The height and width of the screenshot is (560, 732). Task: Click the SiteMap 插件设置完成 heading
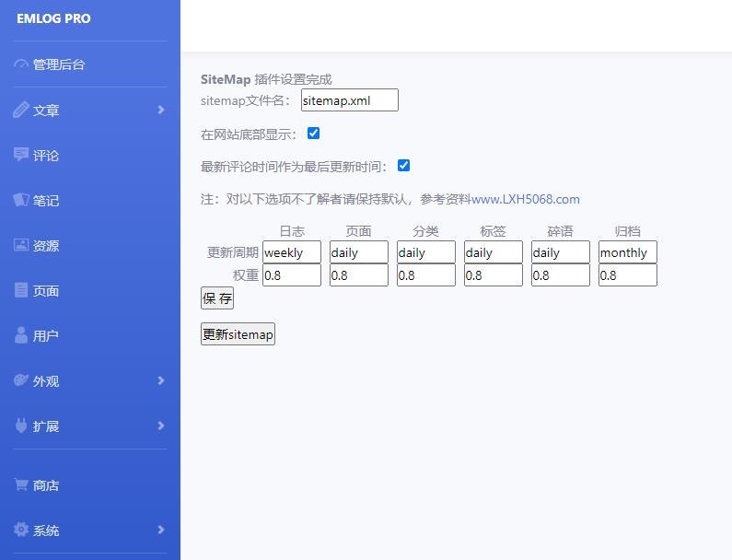coord(266,79)
